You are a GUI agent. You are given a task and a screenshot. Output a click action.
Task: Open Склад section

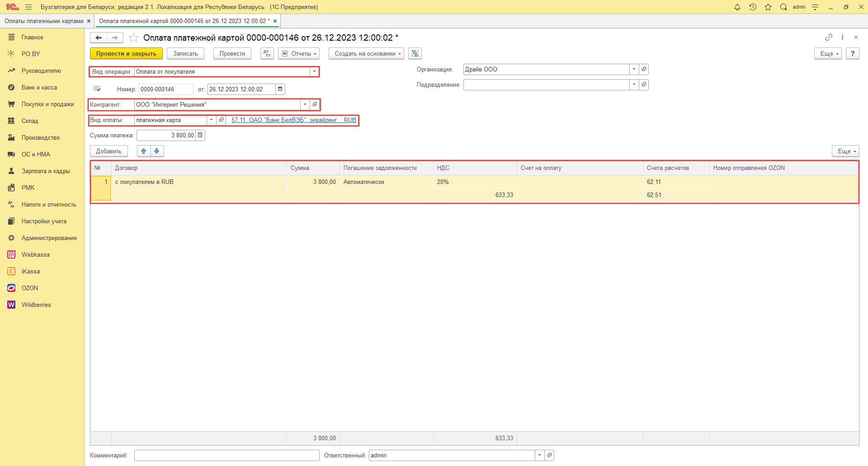30,121
